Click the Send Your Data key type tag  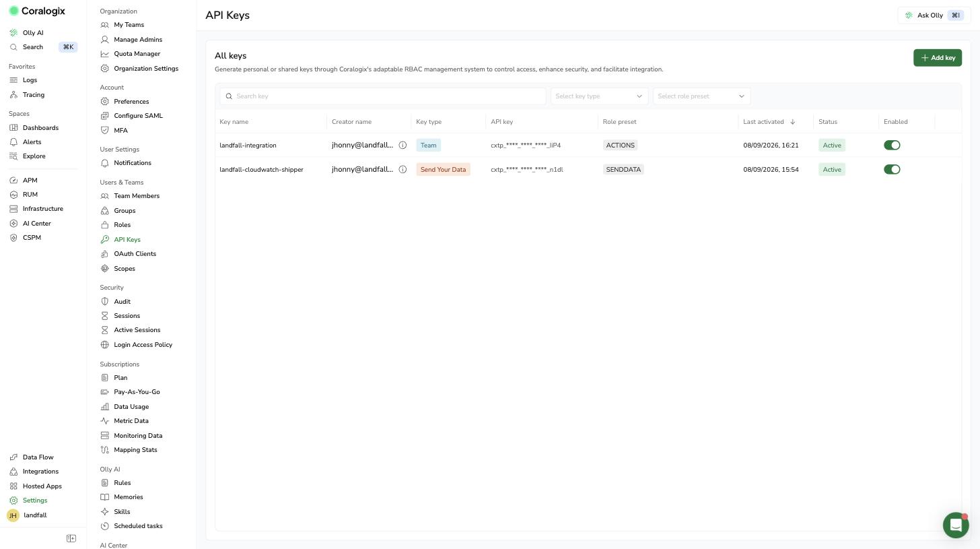443,170
